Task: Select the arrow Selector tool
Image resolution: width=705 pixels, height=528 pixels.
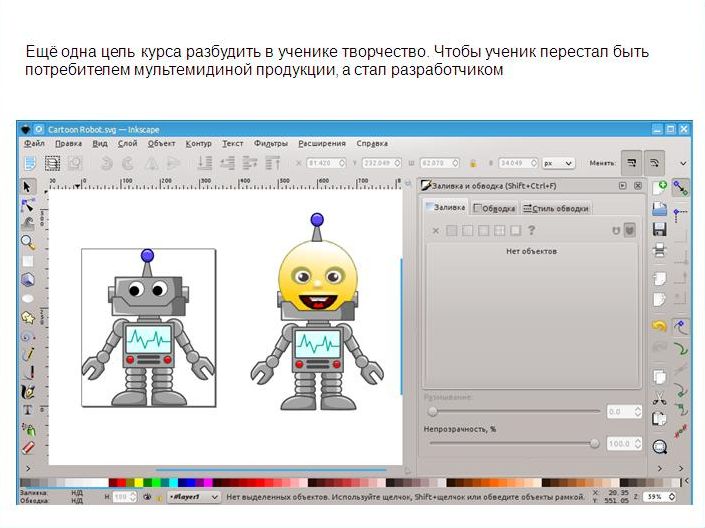Action: (x=27, y=186)
